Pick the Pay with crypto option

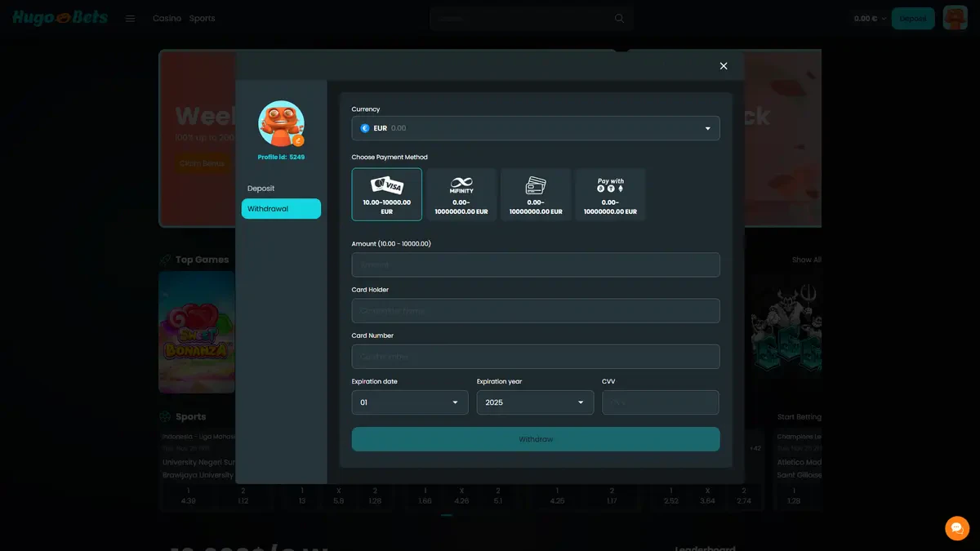point(610,194)
